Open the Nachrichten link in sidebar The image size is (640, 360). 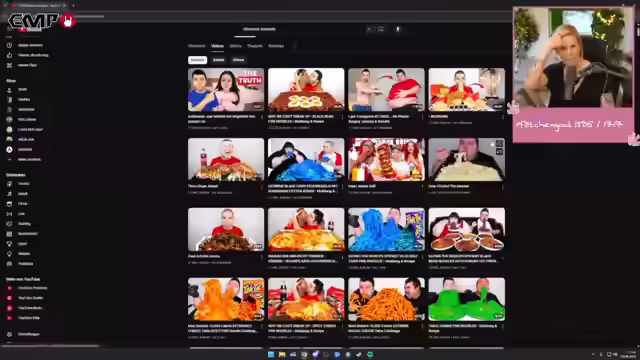27,234
